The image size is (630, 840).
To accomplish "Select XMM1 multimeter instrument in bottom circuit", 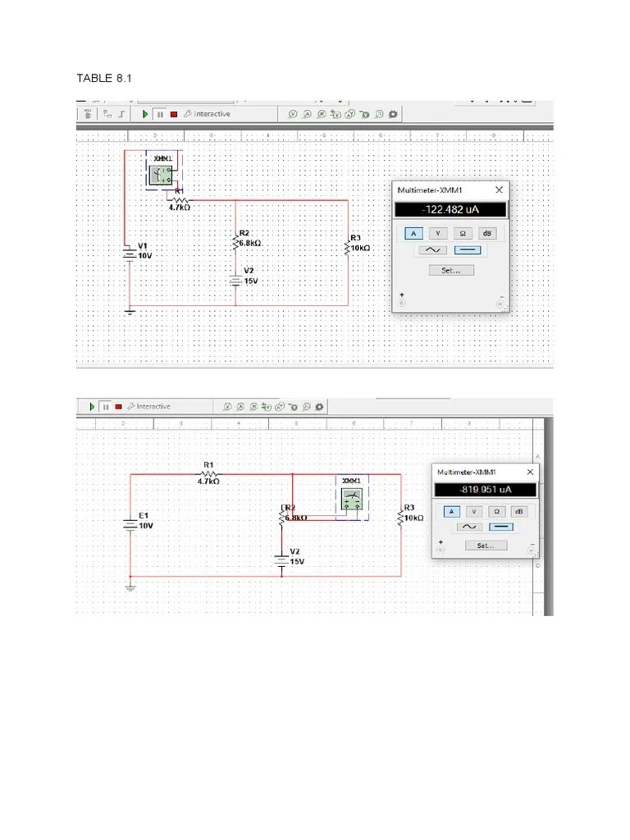I will tap(353, 500).
